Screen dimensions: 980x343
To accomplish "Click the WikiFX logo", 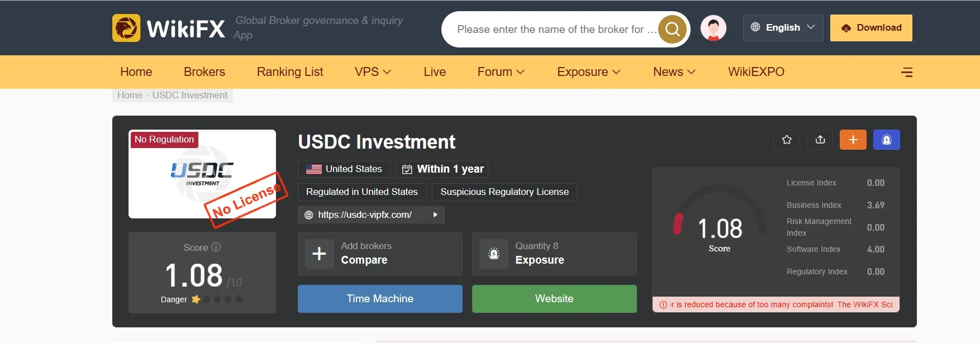I will 169,28.
